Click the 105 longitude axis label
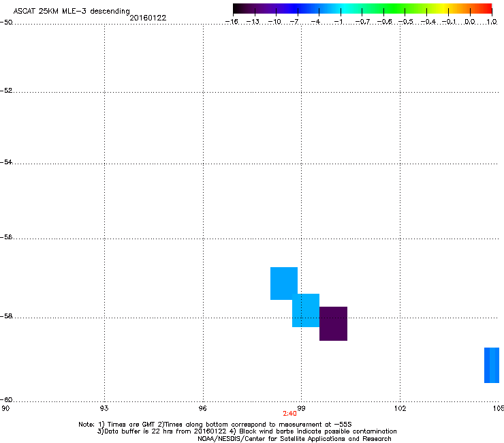The width and height of the screenshot is (504, 443). (499, 408)
